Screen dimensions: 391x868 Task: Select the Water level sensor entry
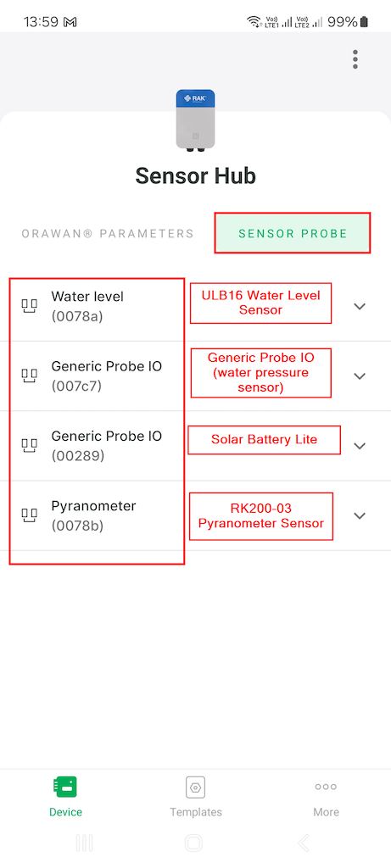pyautogui.click(x=195, y=306)
